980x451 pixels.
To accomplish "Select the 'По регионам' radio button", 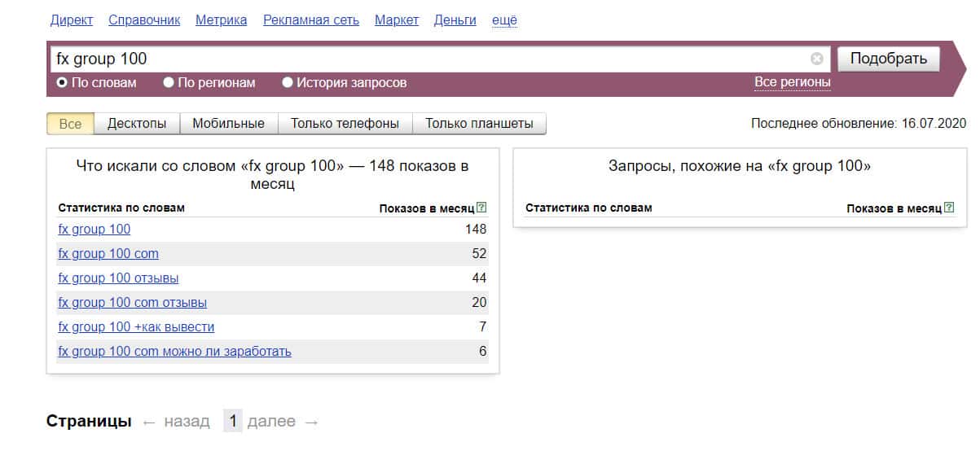I will [169, 82].
